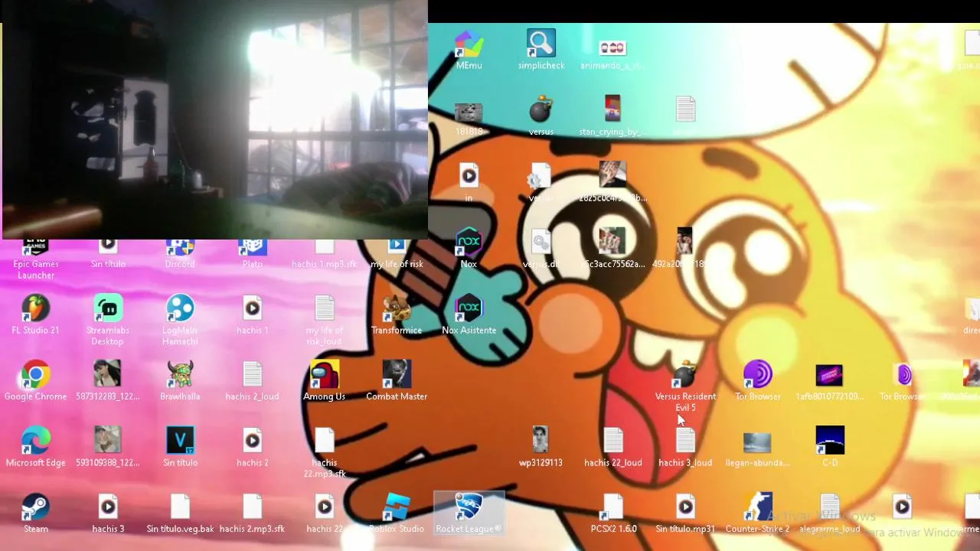
Task: Select the hachis 1.mp3.sfk file
Action: tap(325, 255)
